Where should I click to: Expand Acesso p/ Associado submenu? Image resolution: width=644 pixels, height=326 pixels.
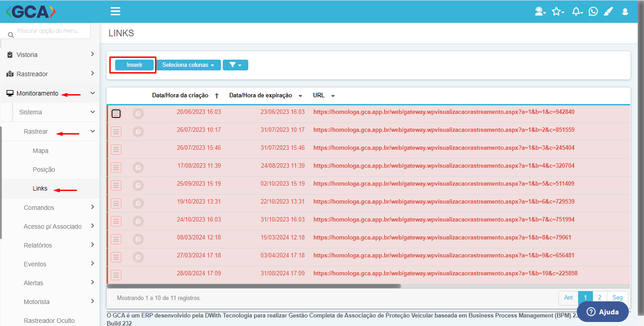click(x=50, y=226)
